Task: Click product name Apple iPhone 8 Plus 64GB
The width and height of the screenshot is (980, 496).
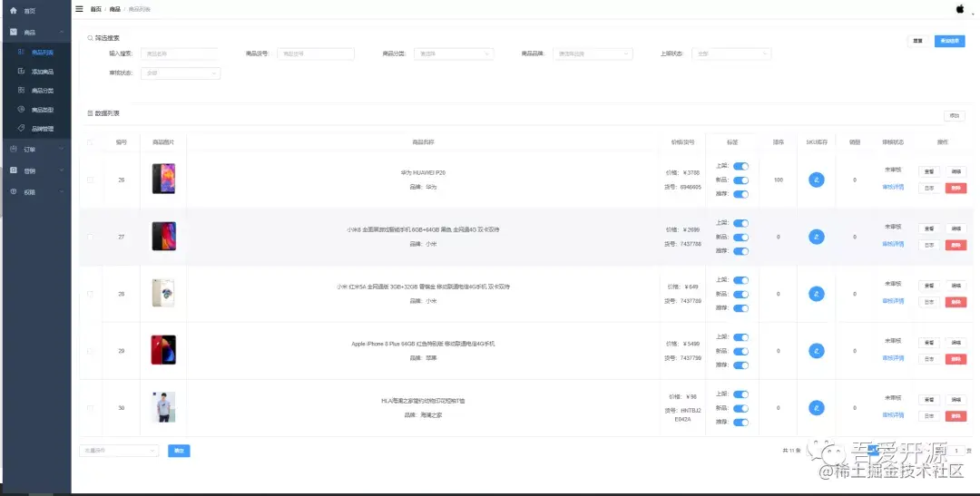Action: click(x=423, y=344)
